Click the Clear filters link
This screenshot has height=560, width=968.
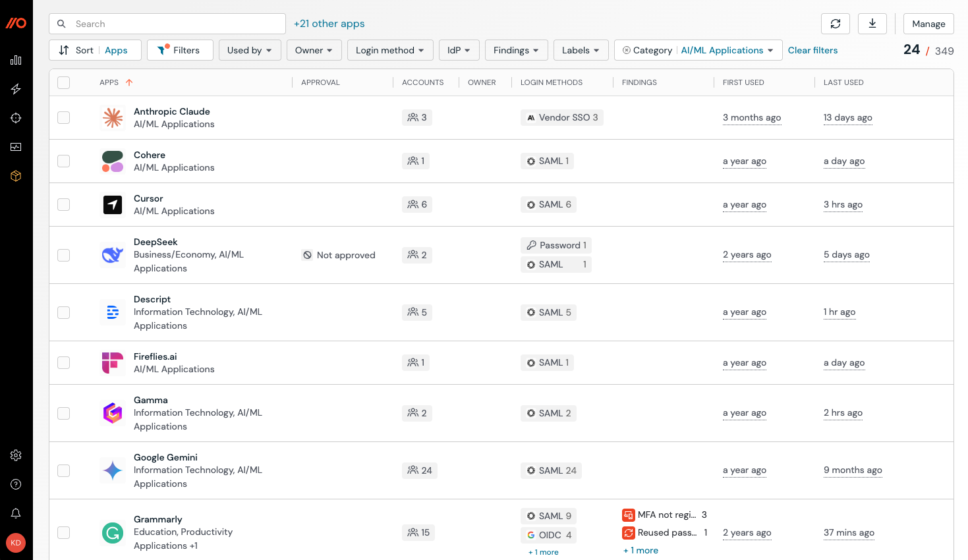click(812, 50)
